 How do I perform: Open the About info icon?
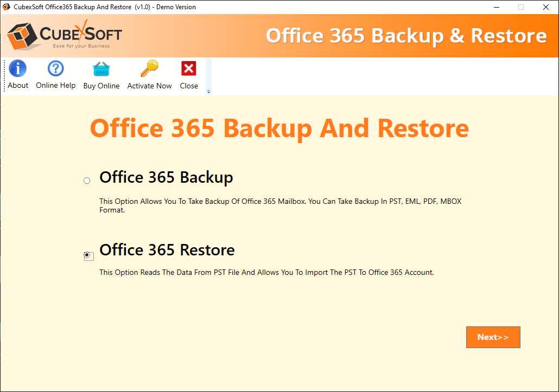[x=18, y=68]
